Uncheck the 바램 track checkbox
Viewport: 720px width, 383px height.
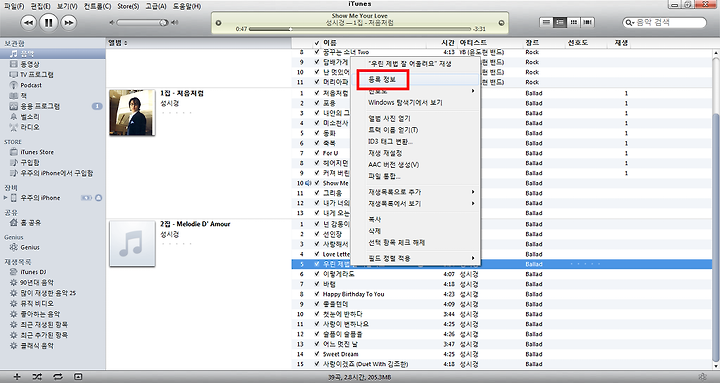point(317,284)
